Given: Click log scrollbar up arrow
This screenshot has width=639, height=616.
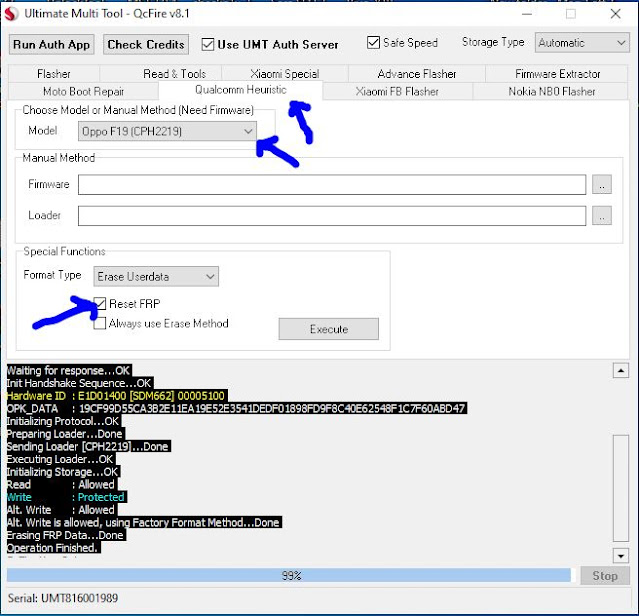Looking at the screenshot, I should 621,370.
